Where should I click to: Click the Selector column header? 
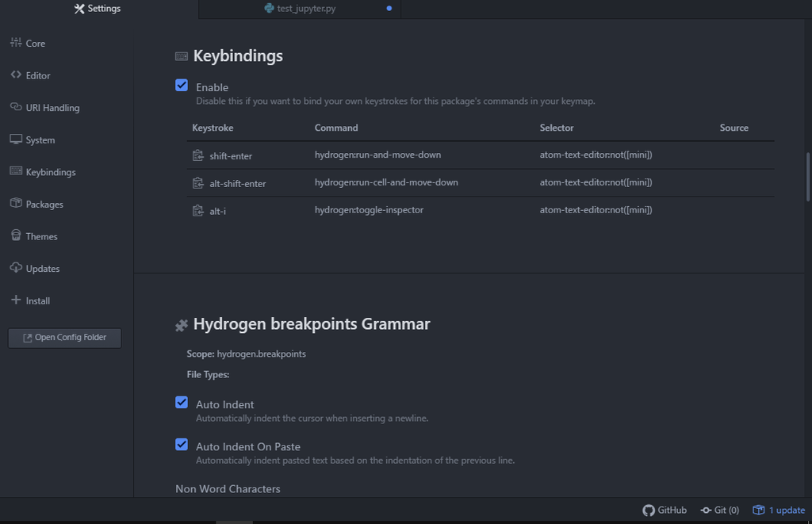557,128
